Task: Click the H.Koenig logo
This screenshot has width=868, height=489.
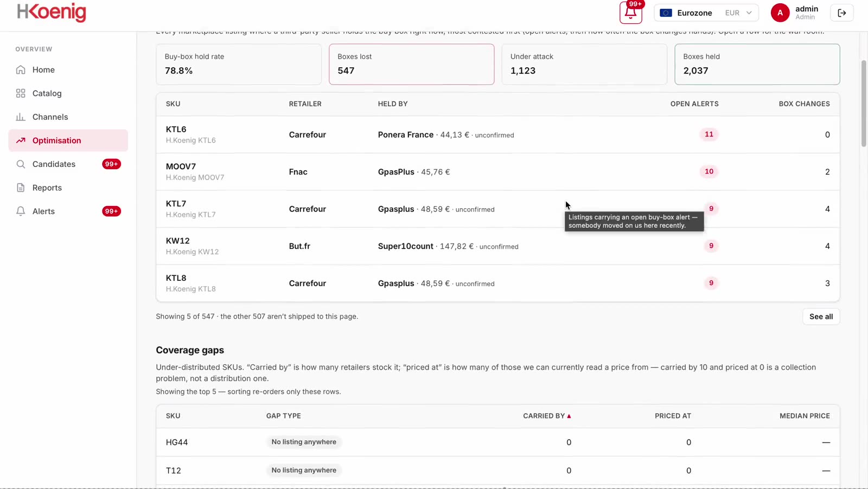Action: coord(52,12)
